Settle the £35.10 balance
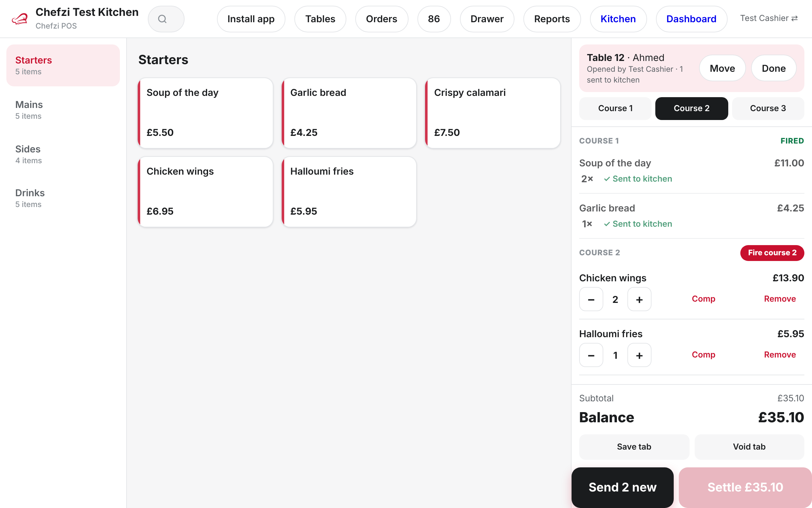The width and height of the screenshot is (812, 508). click(745, 487)
